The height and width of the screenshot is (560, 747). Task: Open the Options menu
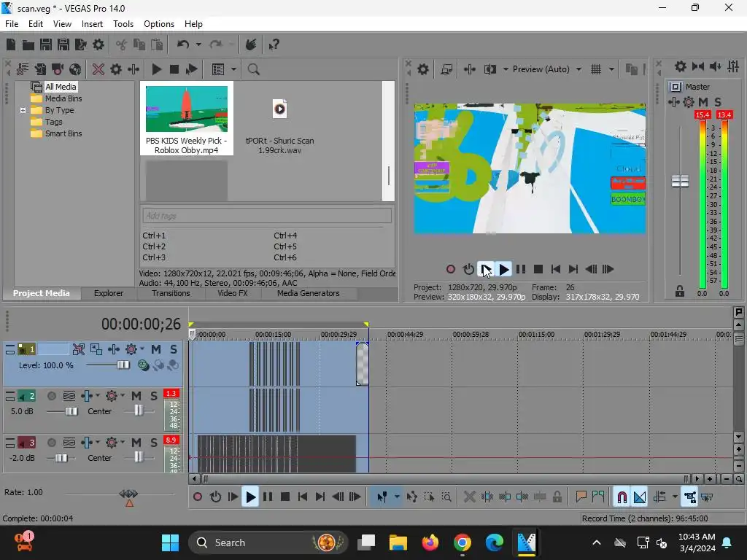(x=159, y=24)
